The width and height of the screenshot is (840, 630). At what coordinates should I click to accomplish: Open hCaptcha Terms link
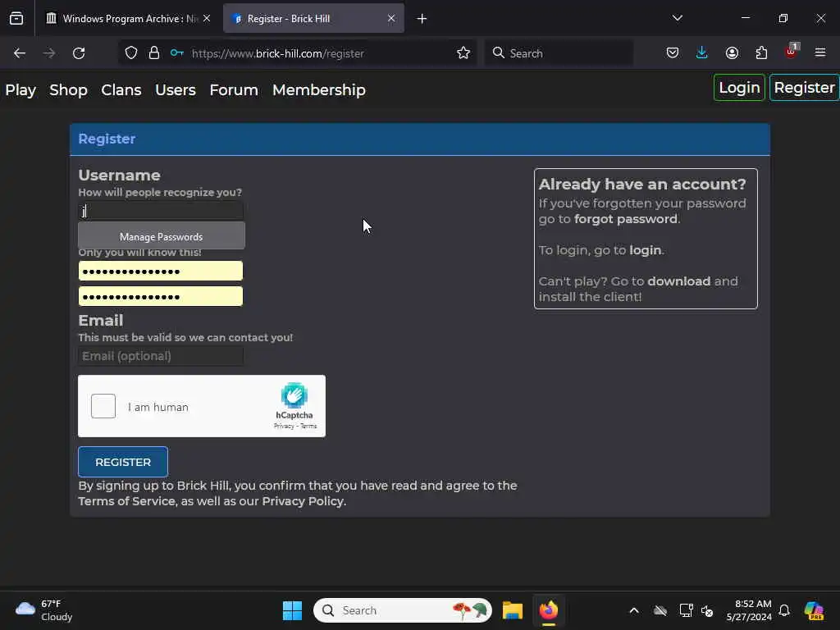308,427
